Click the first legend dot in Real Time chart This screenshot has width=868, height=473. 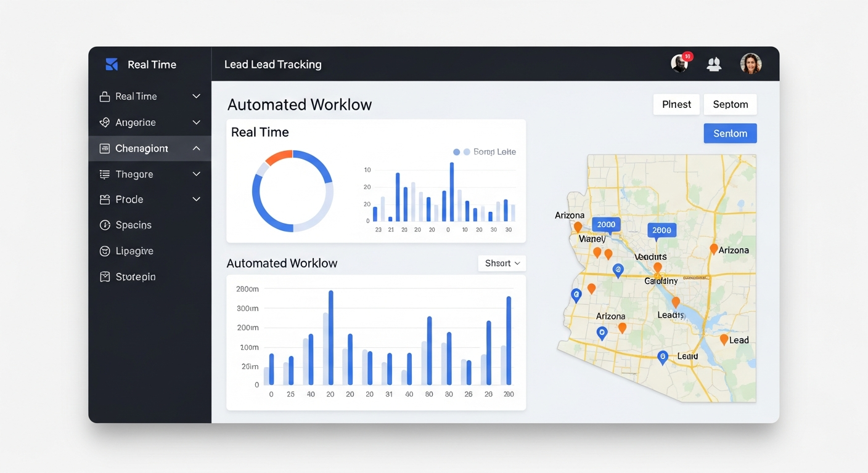[x=457, y=152]
